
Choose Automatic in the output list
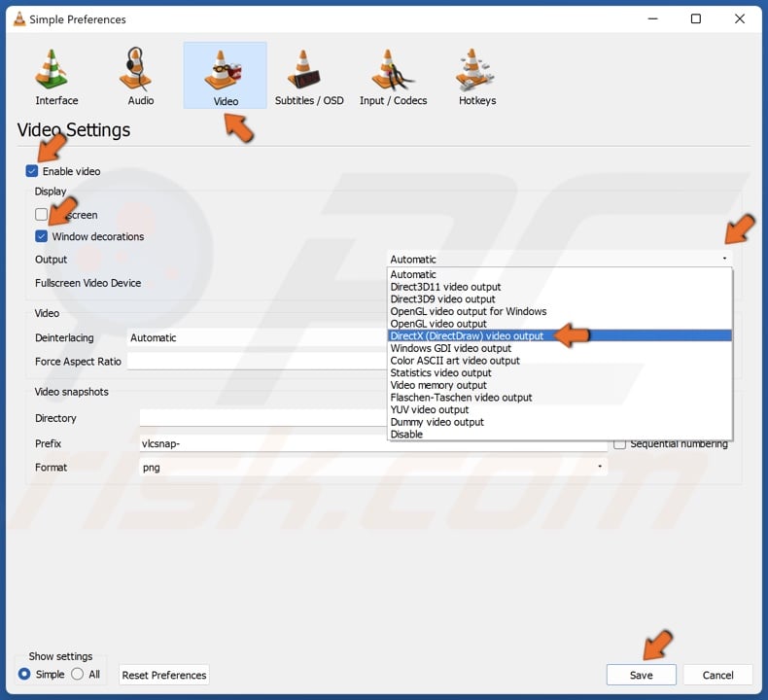pyautogui.click(x=560, y=274)
